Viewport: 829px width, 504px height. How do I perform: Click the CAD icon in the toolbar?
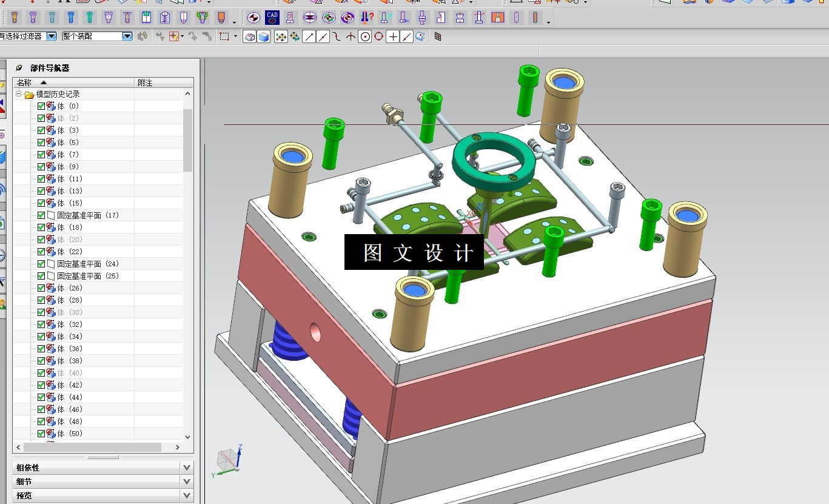(272, 18)
